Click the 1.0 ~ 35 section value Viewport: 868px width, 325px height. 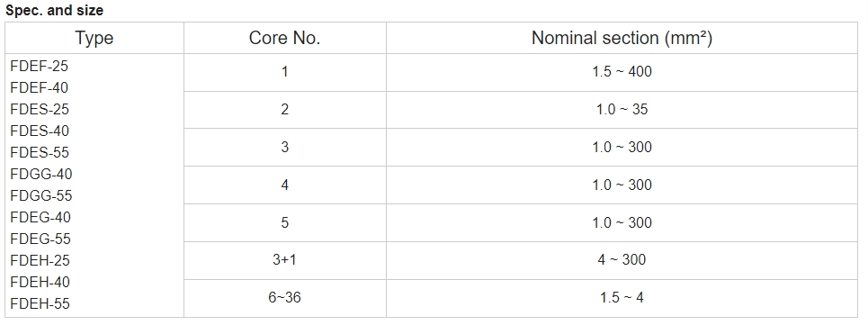pos(622,109)
